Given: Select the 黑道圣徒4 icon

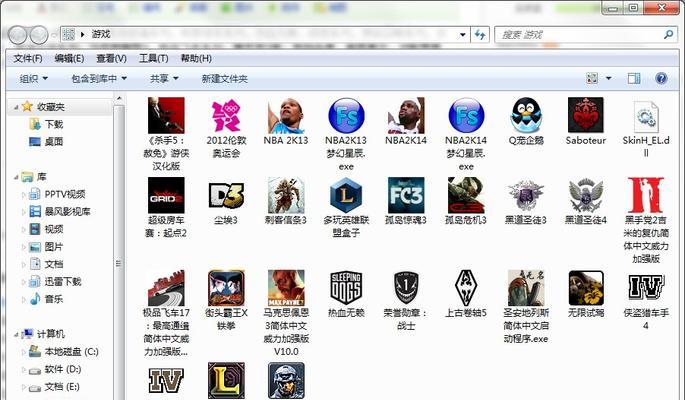Looking at the screenshot, I should 585,195.
